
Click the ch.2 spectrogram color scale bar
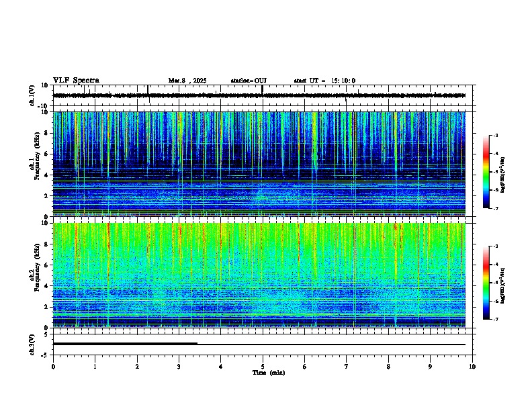pos(486,283)
